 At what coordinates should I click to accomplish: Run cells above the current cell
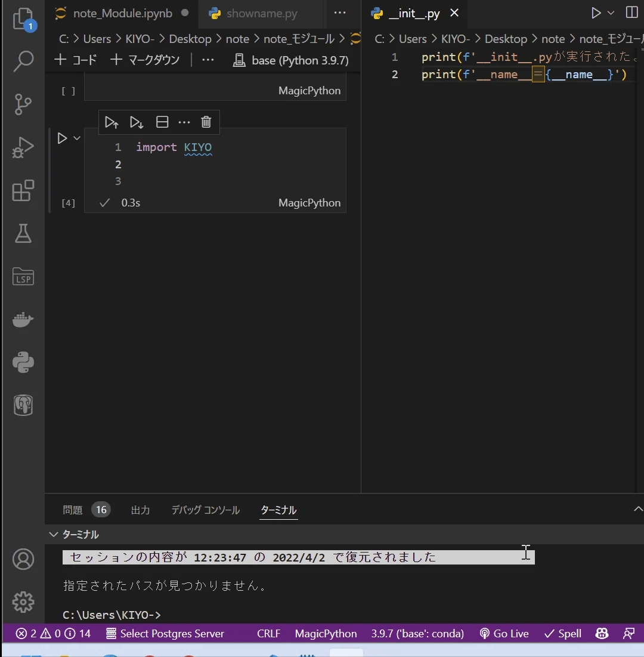coord(112,122)
